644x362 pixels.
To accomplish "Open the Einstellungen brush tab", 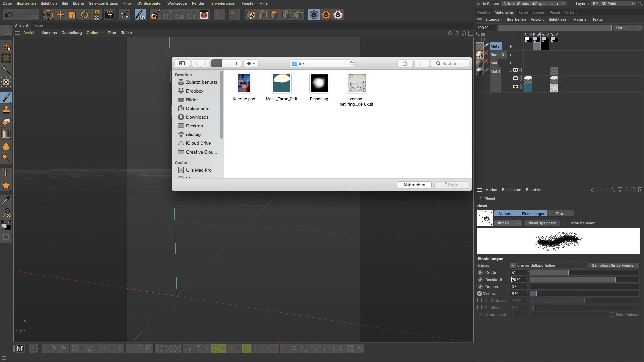I will coord(534,214).
